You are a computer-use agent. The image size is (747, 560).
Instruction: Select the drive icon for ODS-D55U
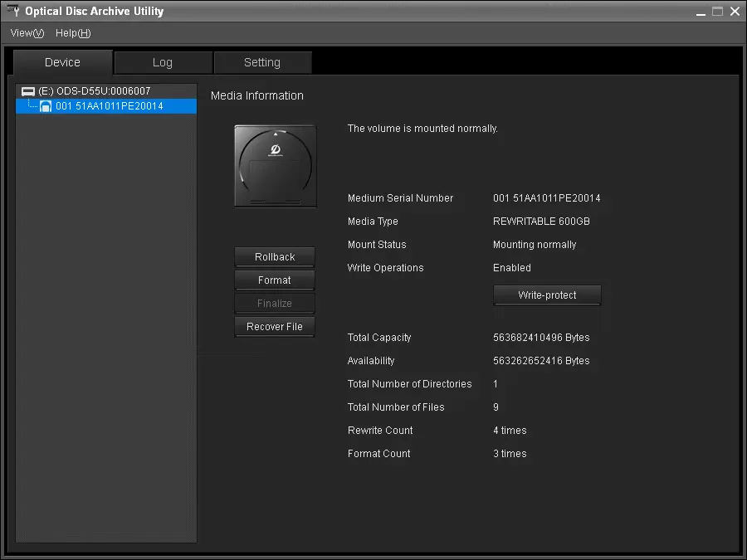pyautogui.click(x=28, y=91)
